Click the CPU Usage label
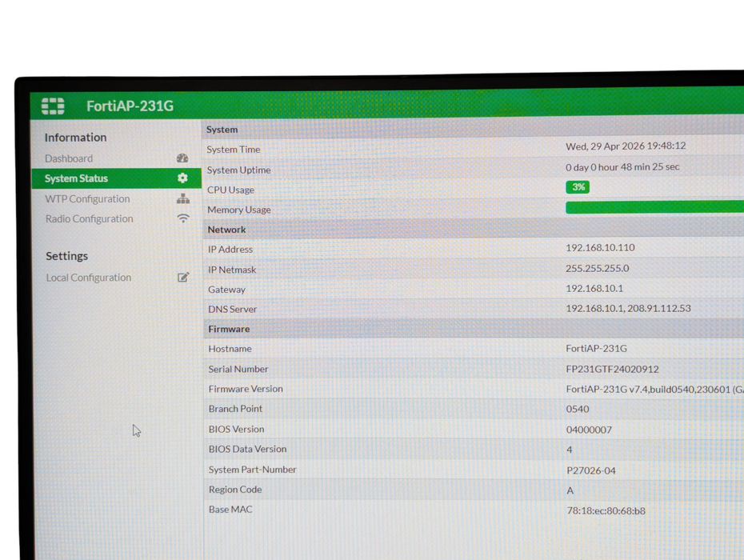The width and height of the screenshot is (744, 560). (230, 190)
